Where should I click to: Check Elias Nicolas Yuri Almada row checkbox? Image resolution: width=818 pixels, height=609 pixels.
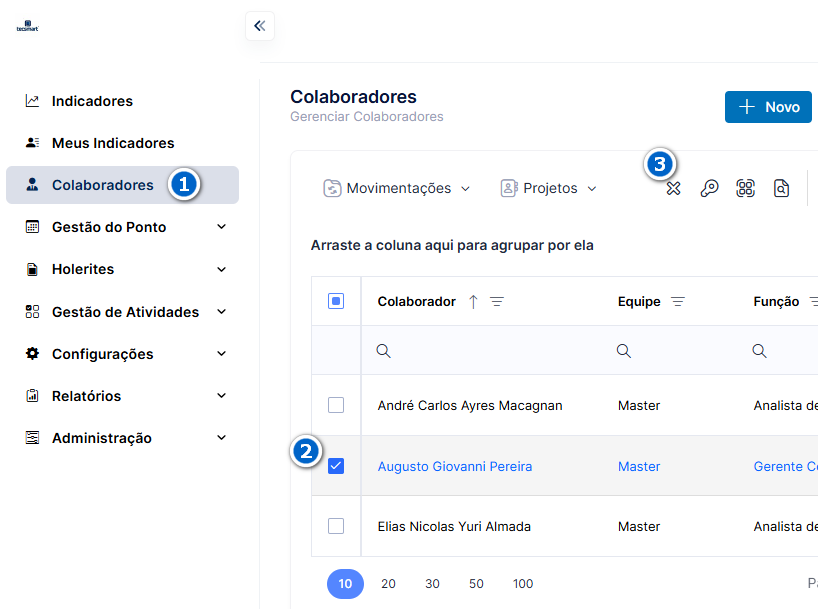tap(336, 526)
